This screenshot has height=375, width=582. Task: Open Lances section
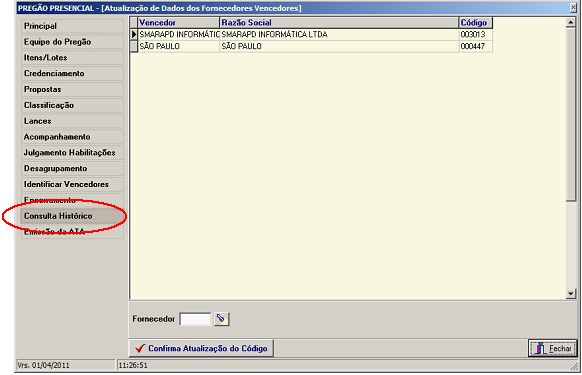[72, 121]
